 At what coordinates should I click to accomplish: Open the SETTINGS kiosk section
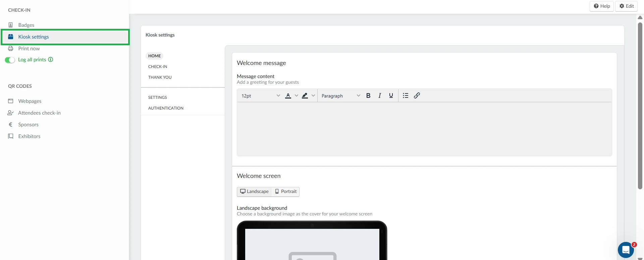pyautogui.click(x=157, y=97)
